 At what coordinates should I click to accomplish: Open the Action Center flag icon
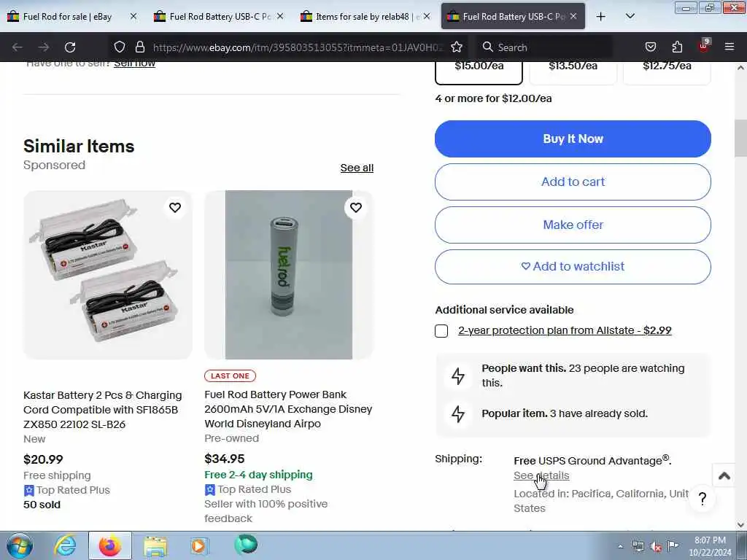pos(673,546)
